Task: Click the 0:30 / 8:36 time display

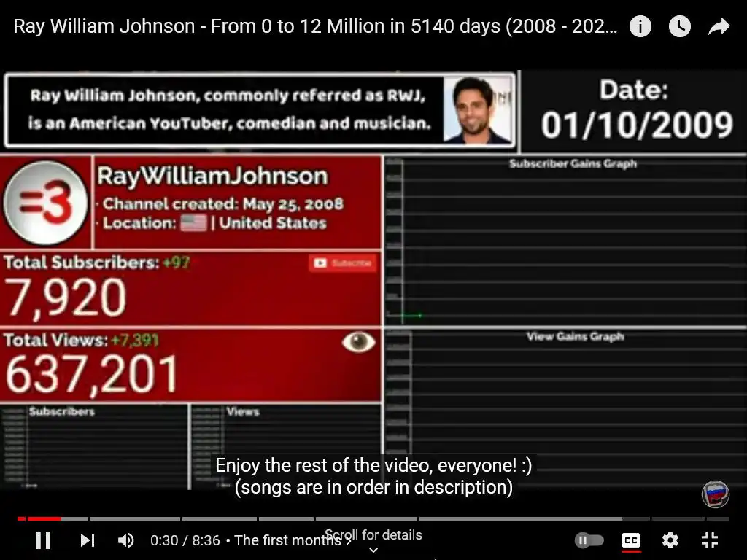Action: 185,540
